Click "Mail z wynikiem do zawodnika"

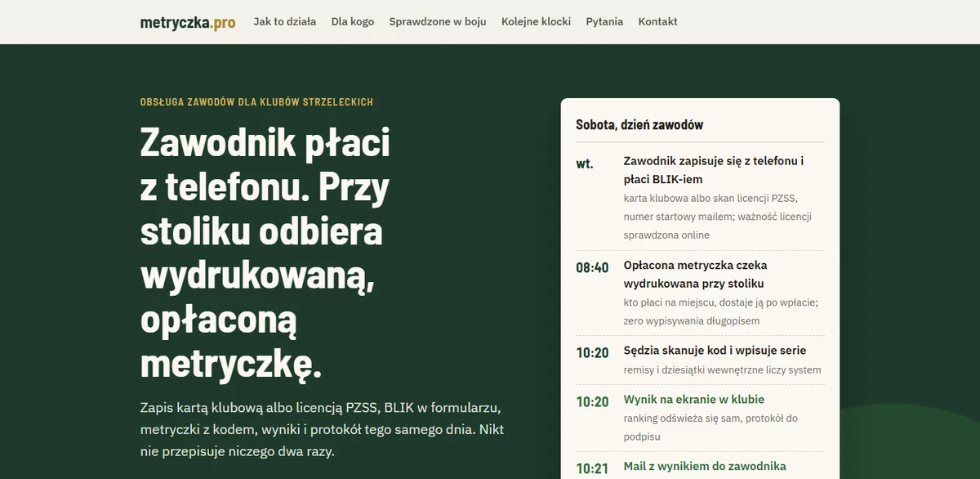click(x=705, y=466)
